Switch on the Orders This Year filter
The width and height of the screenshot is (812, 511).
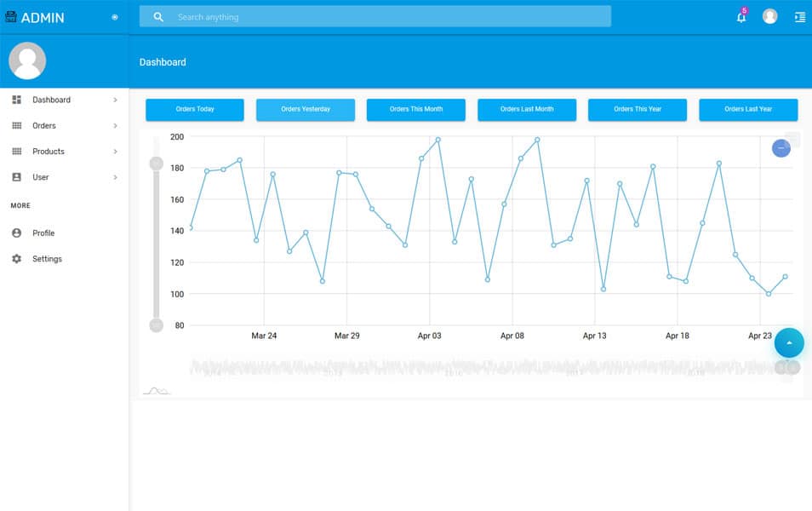(637, 109)
